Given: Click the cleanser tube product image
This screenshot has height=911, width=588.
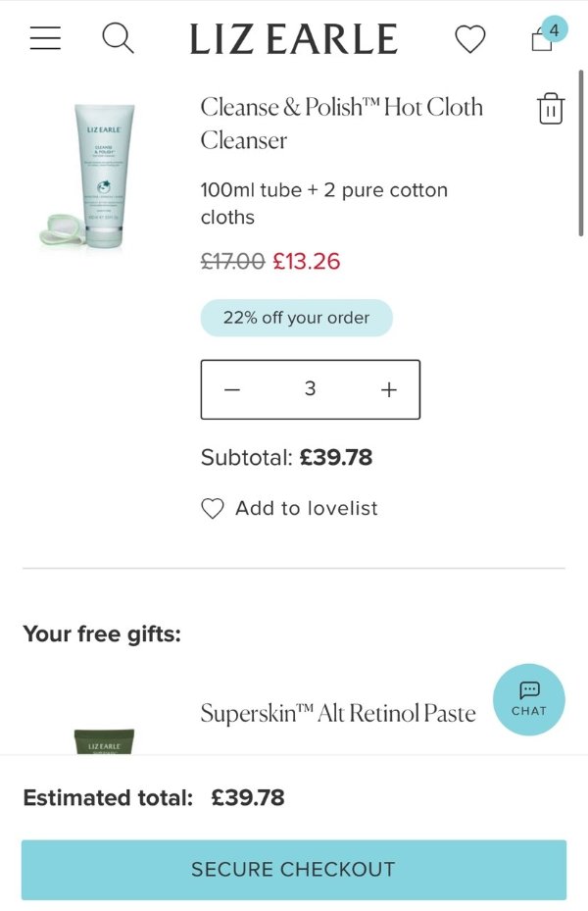Looking at the screenshot, I should tap(93, 177).
